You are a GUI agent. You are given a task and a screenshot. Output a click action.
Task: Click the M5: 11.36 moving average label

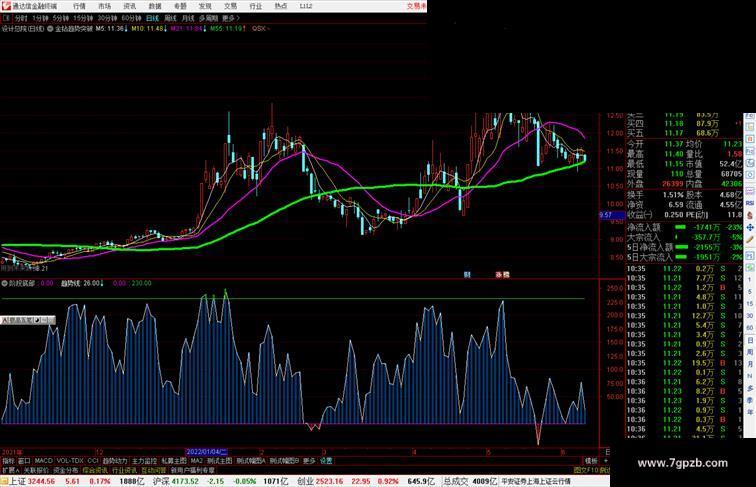point(111,29)
